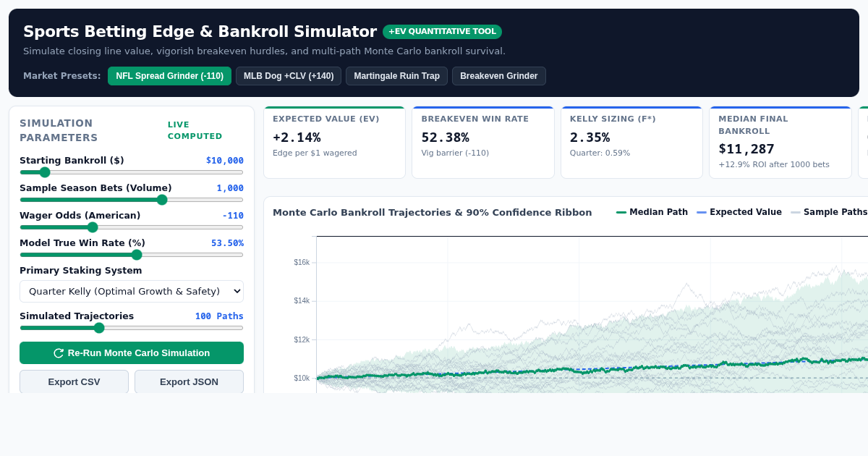This screenshot has height=456, width=868.
Task: Click the $14k axis label on chart
Action: (302, 301)
